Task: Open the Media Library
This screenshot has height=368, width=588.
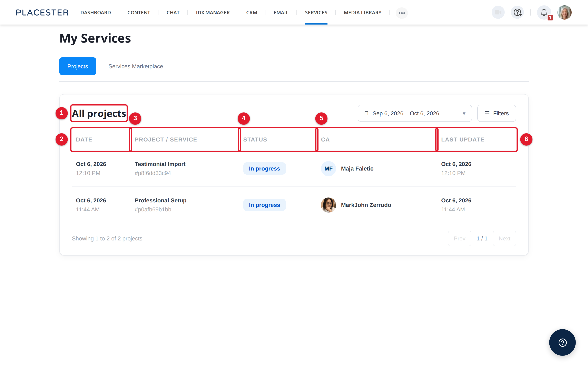Action: (x=363, y=12)
